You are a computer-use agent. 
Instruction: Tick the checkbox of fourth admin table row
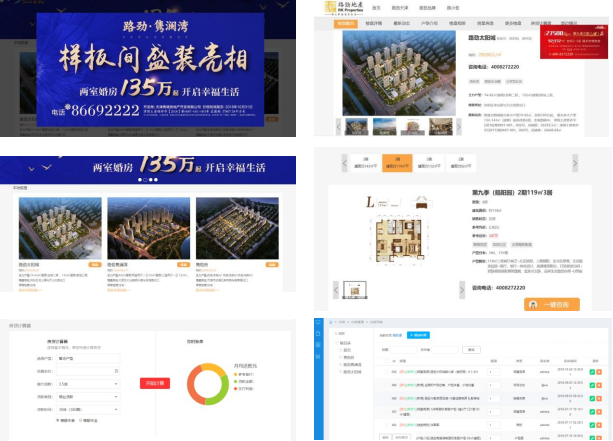pos(387,411)
